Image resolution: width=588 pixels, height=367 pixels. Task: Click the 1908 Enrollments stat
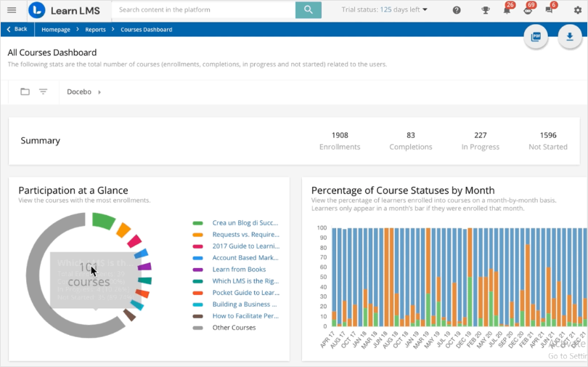340,141
